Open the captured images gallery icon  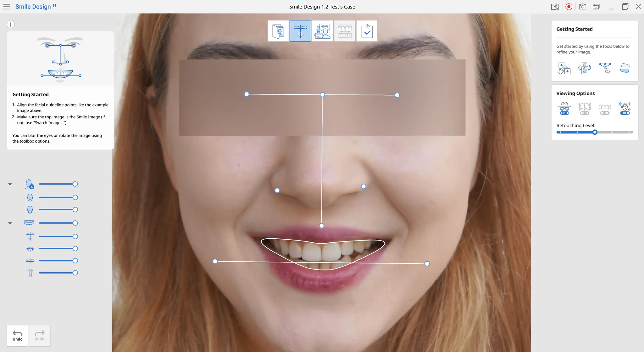[596, 7]
